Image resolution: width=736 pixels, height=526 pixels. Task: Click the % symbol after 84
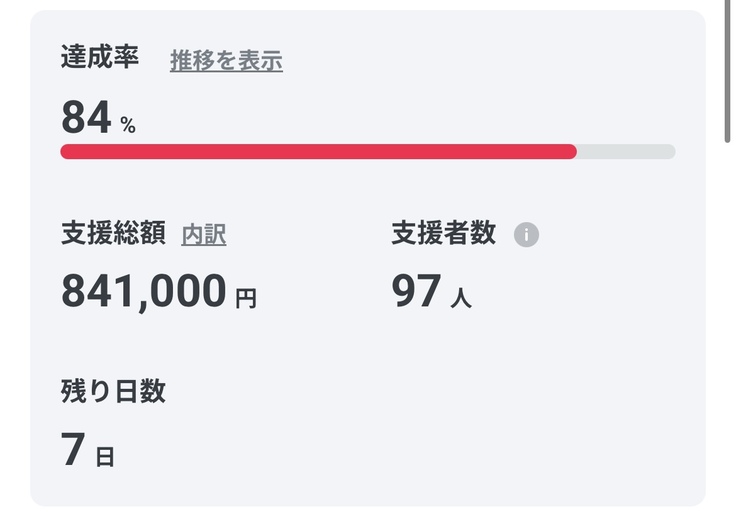pos(128,125)
